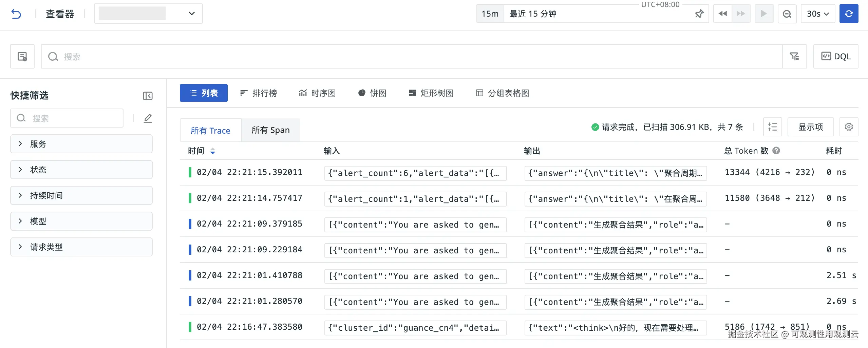Image resolution: width=868 pixels, height=348 pixels.
Task: Toggle the time column sort arrows
Action: pos(212,151)
